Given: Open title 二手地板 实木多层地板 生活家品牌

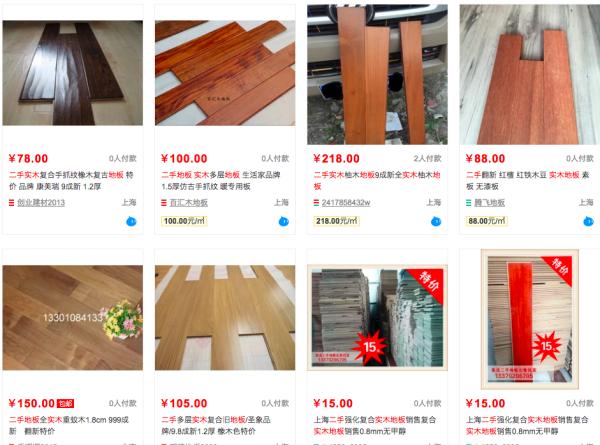Looking at the screenshot, I should click(221, 181).
